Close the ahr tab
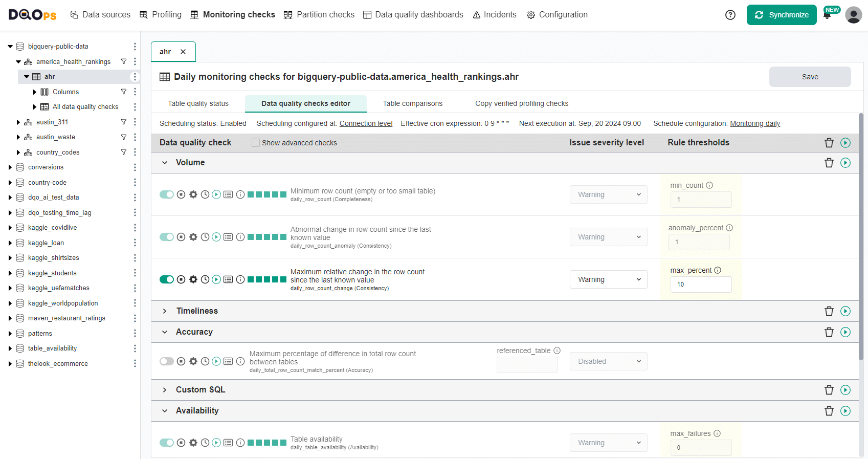This screenshot has width=868, height=459. click(x=183, y=52)
